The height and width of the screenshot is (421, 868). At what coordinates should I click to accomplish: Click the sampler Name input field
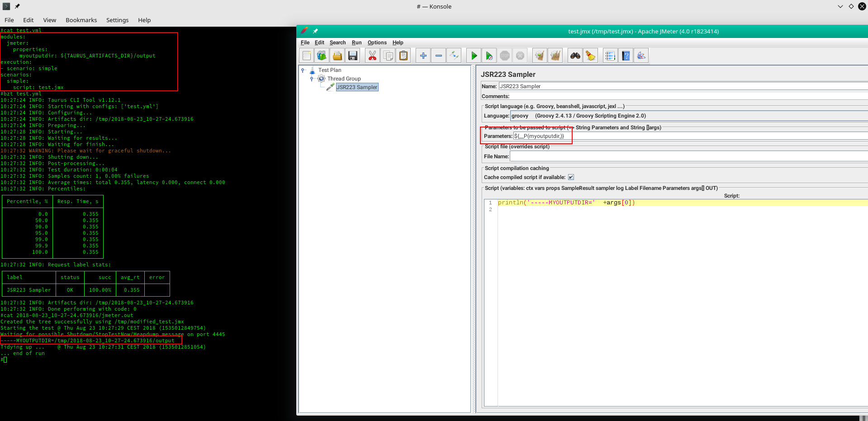683,86
